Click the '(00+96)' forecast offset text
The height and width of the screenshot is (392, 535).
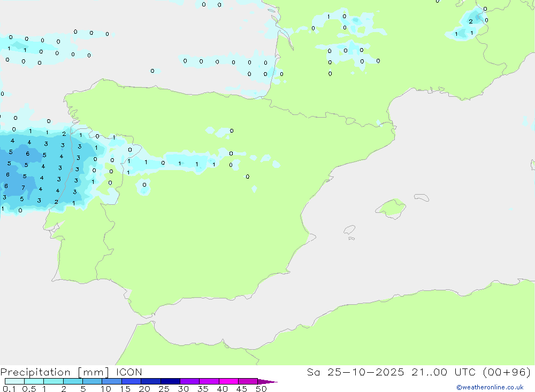[x=507, y=372]
